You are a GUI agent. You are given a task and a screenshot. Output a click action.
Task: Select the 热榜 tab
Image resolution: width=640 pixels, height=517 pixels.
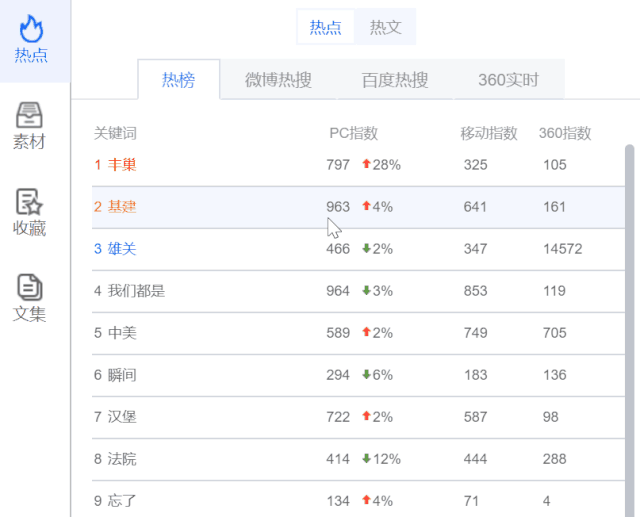point(179,80)
